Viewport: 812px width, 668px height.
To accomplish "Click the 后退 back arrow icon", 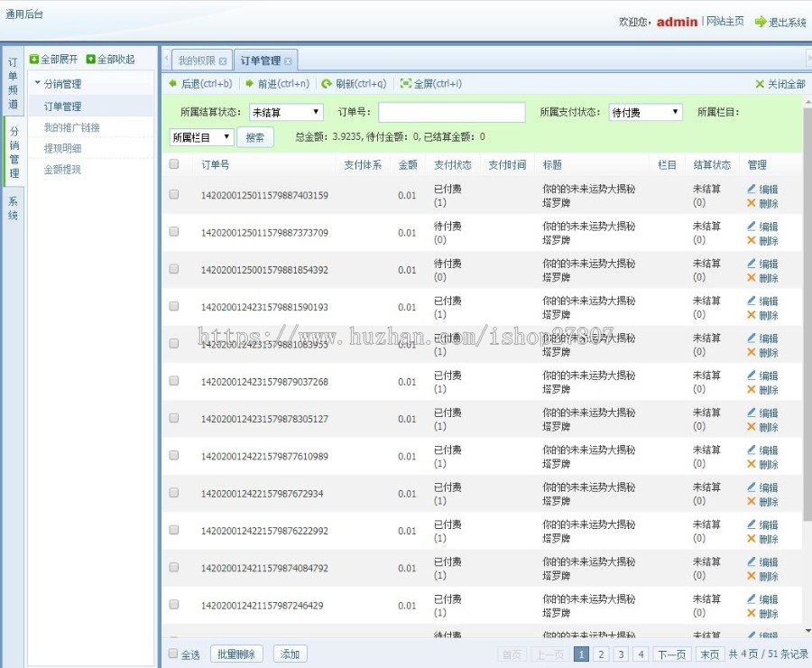I will click(x=171, y=84).
